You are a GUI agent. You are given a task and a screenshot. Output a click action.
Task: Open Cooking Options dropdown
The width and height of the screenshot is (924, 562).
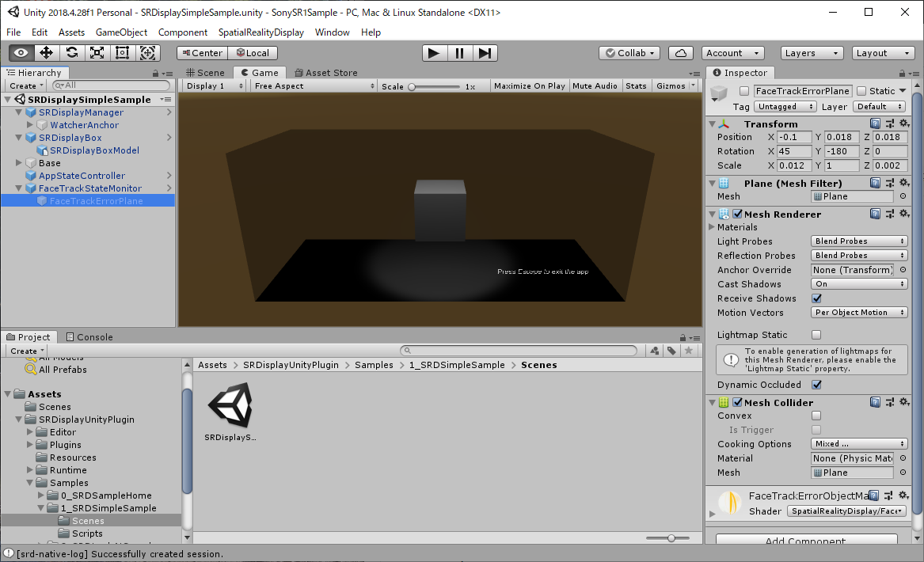[x=859, y=443]
